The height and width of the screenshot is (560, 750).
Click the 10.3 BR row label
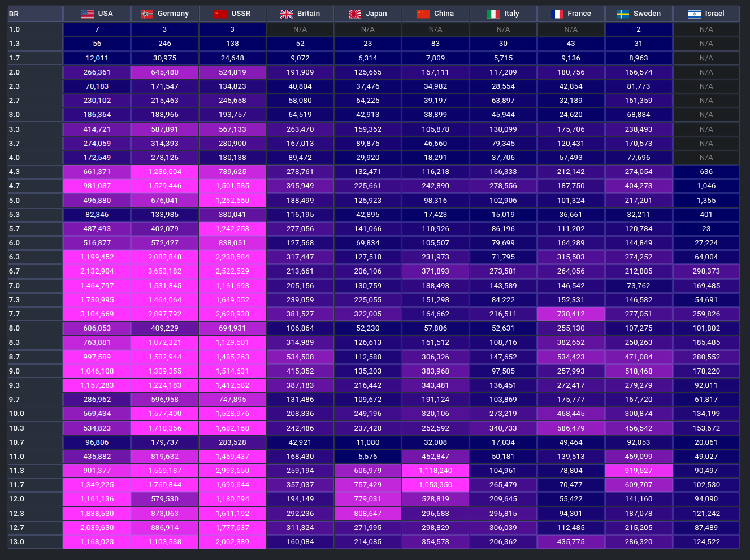coord(35,428)
